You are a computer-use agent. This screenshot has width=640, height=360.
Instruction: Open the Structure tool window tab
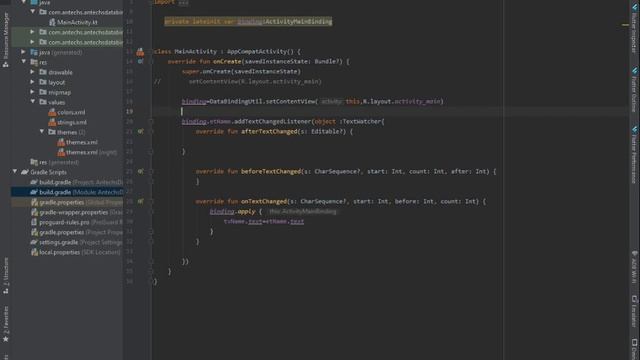coord(5,276)
